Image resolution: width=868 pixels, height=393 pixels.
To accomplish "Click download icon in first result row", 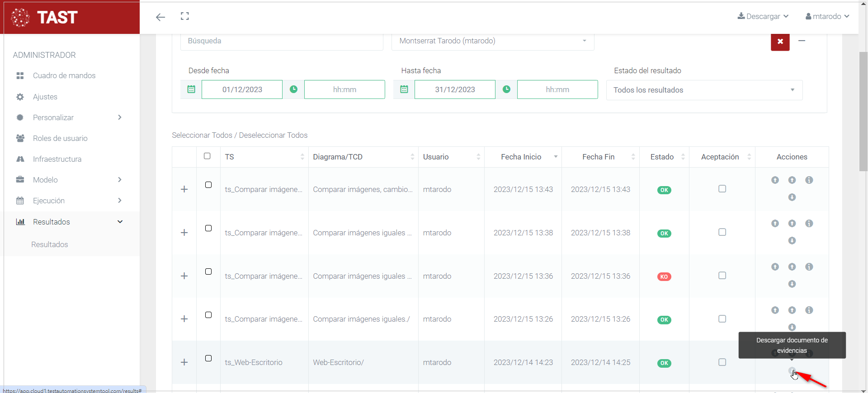I will tap(792, 197).
